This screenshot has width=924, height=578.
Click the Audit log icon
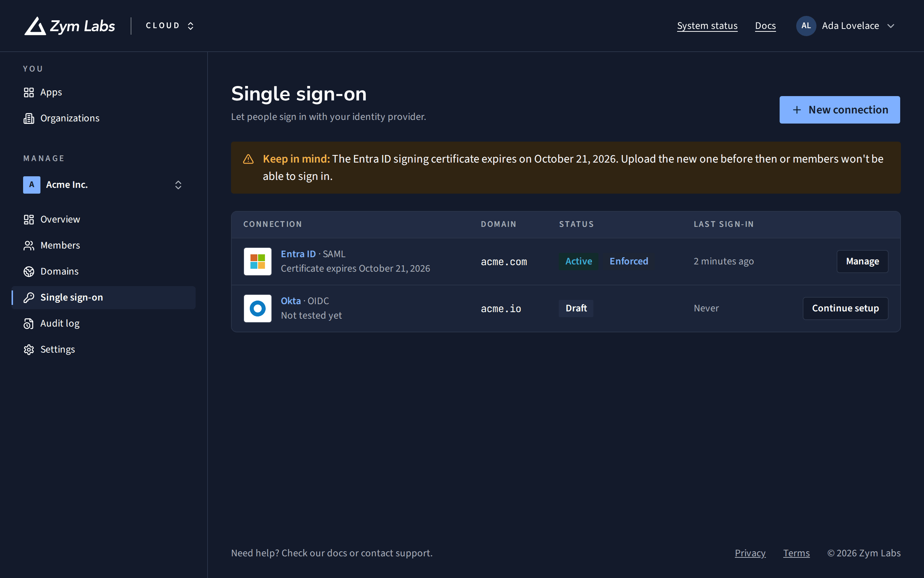coord(29,323)
